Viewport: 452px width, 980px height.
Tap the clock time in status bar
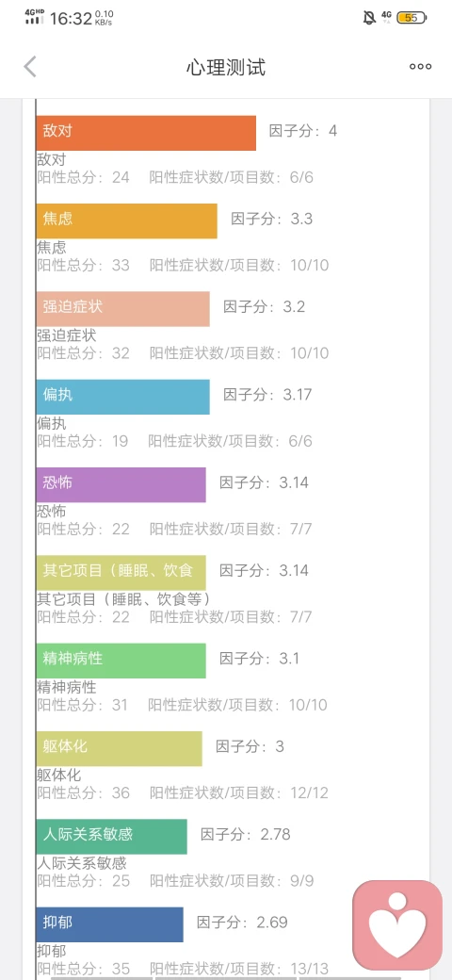(x=71, y=19)
